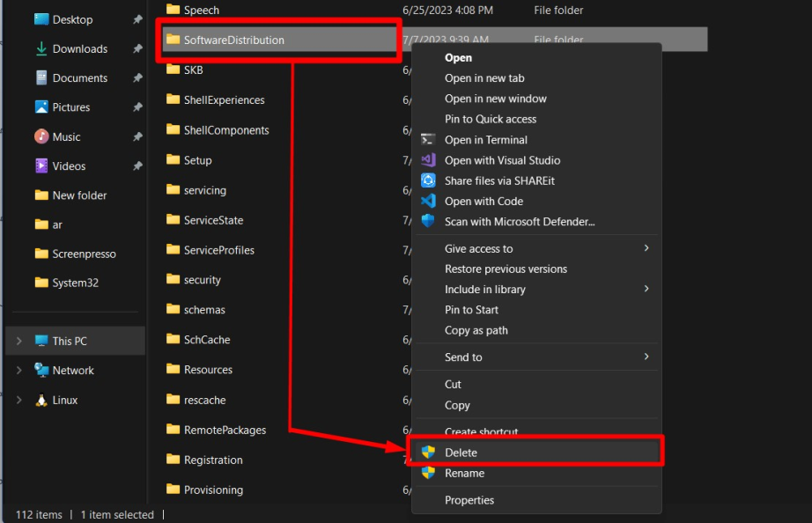Unpin Desktop using its pin icon

coord(137,19)
